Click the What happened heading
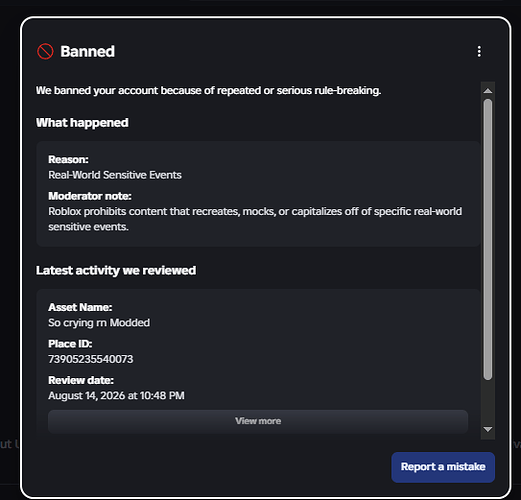 (x=82, y=123)
